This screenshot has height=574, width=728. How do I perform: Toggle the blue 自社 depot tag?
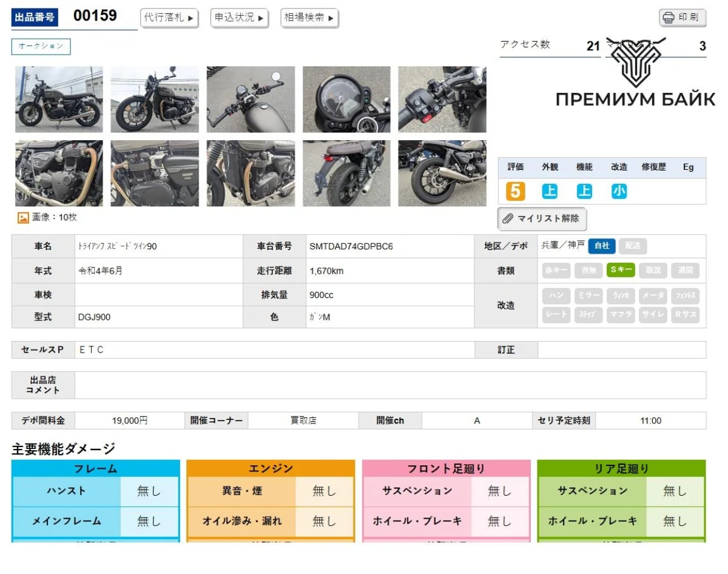tap(602, 246)
